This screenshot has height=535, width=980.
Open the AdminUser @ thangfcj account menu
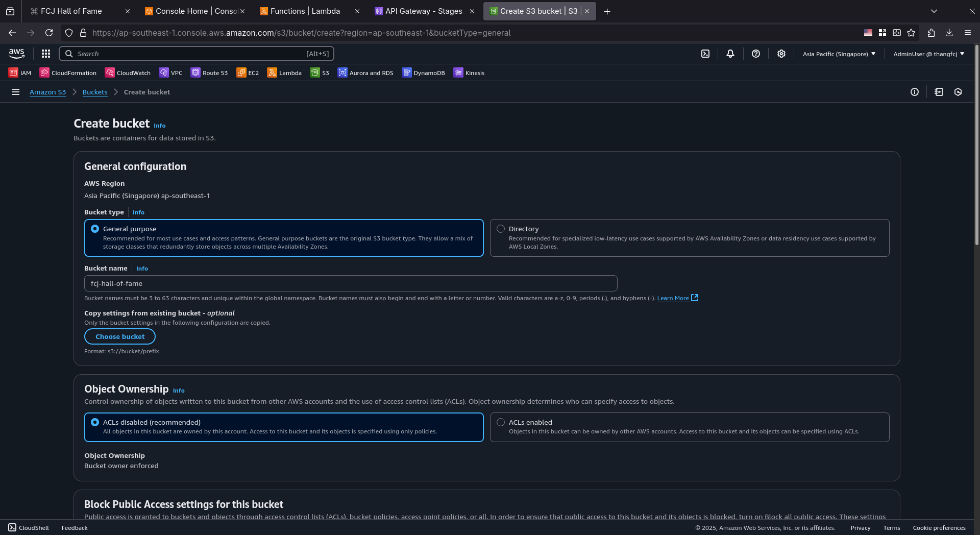(929, 54)
